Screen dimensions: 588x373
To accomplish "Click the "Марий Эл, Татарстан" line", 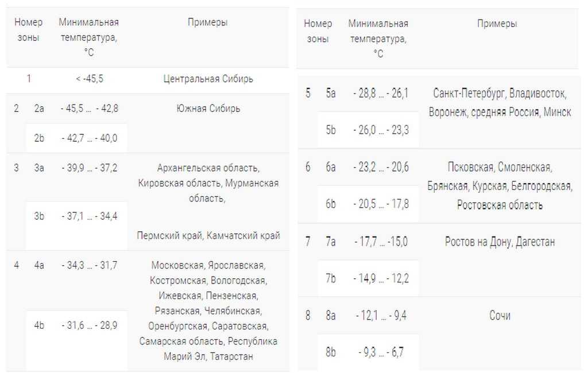I will tap(208, 356).
